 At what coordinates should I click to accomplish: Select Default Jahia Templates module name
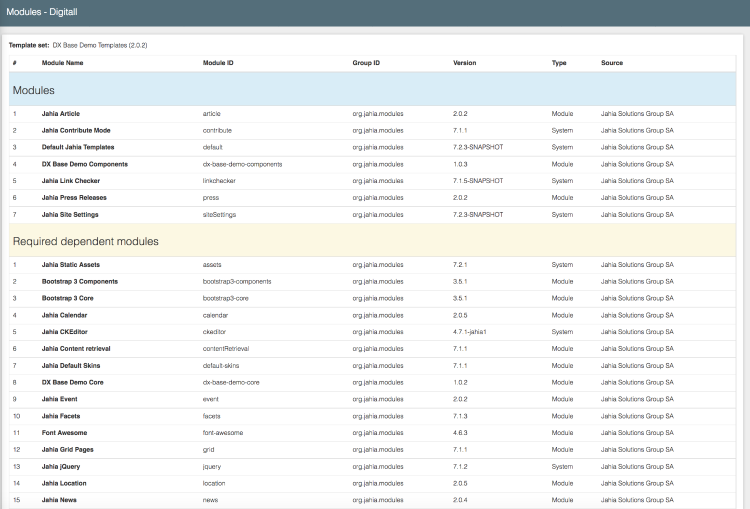[x=78, y=147]
